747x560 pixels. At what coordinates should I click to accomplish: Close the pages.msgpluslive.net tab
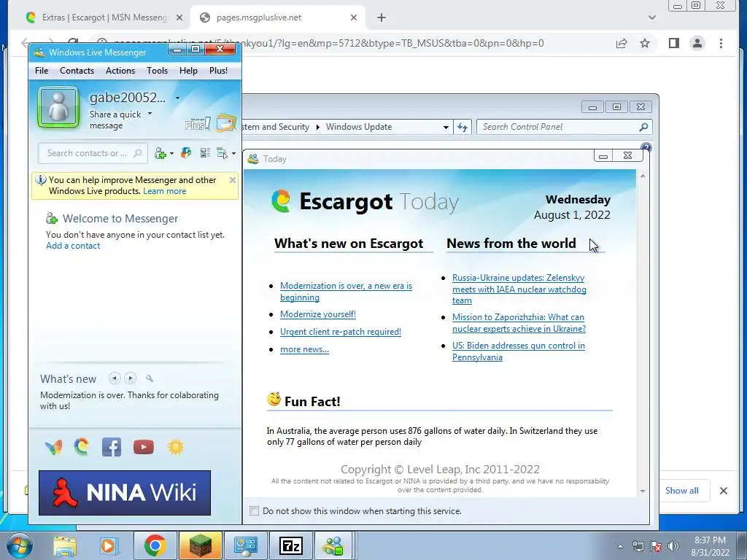(x=354, y=17)
